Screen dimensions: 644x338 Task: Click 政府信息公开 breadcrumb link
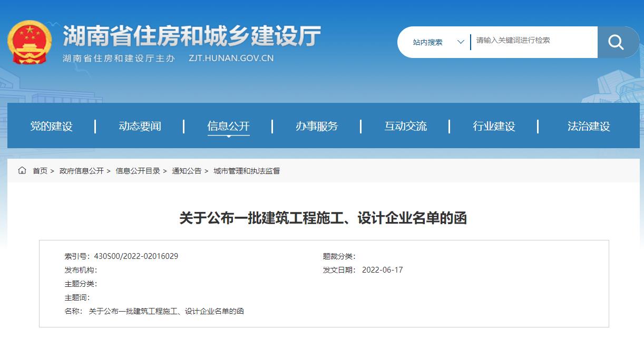coord(82,171)
